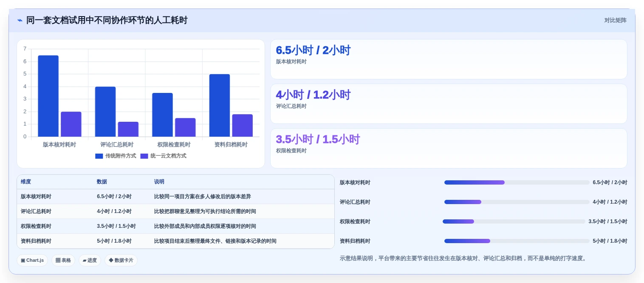644x283 pixels.
Task: Click table value 6.5小时 / 2小时
Action: coord(114,196)
